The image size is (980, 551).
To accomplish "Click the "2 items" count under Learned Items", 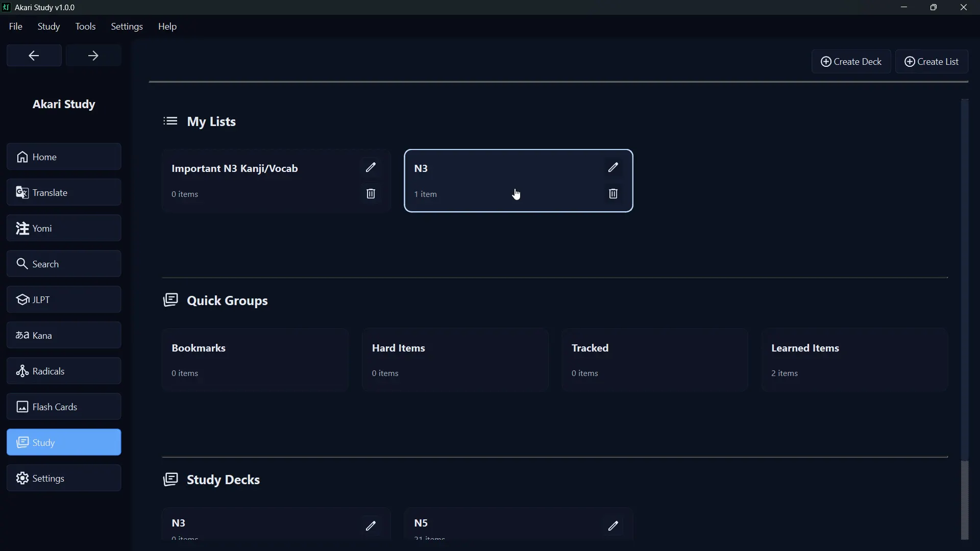I will point(785,373).
